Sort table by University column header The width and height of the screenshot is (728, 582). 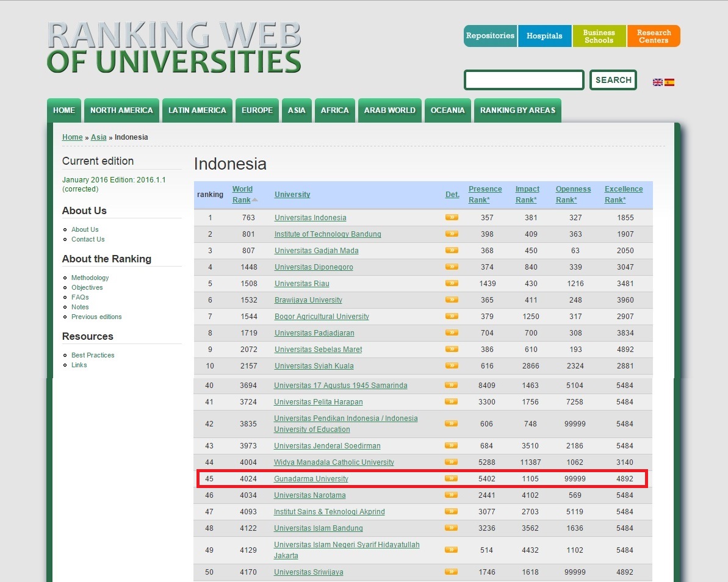pos(292,195)
